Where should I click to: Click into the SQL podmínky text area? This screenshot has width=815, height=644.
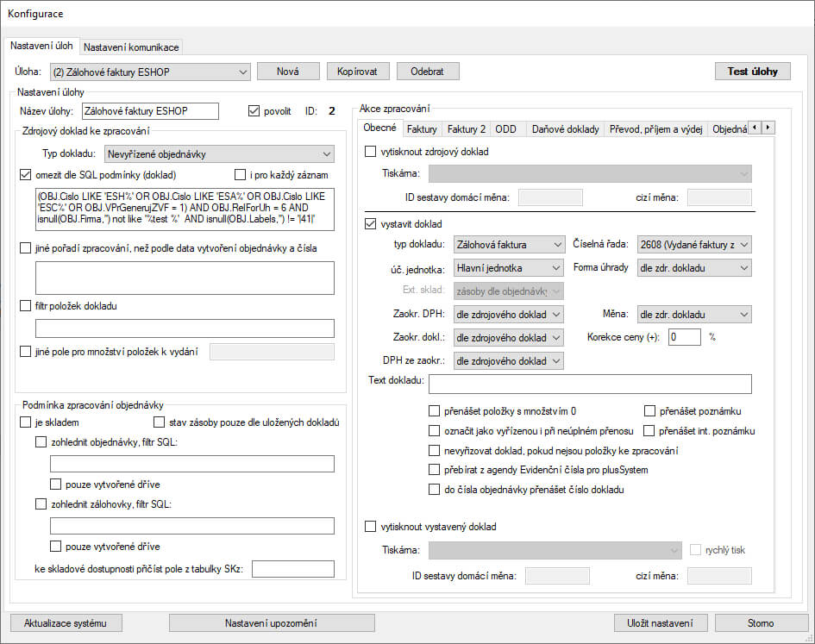click(x=185, y=209)
